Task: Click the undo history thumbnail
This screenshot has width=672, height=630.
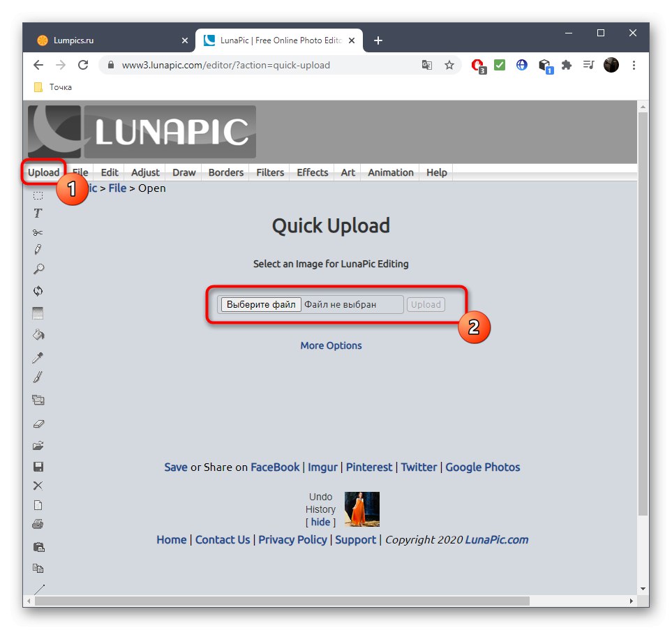Action: point(362,509)
